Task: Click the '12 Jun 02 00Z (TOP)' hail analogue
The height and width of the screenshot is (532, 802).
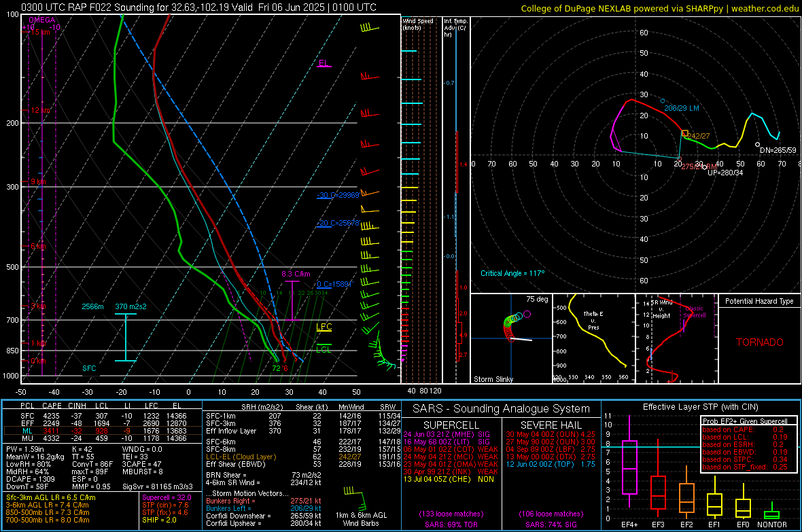Action: (540, 464)
